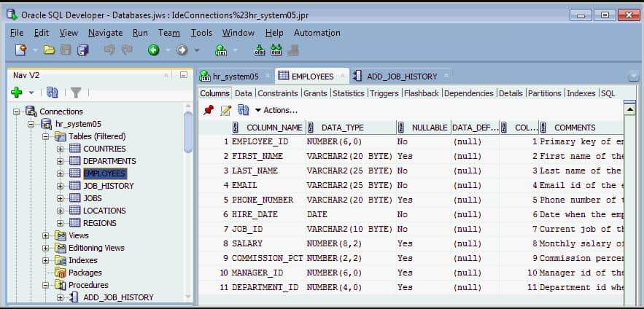
Task: Click the Forward navigation arrow
Action: 182,50
